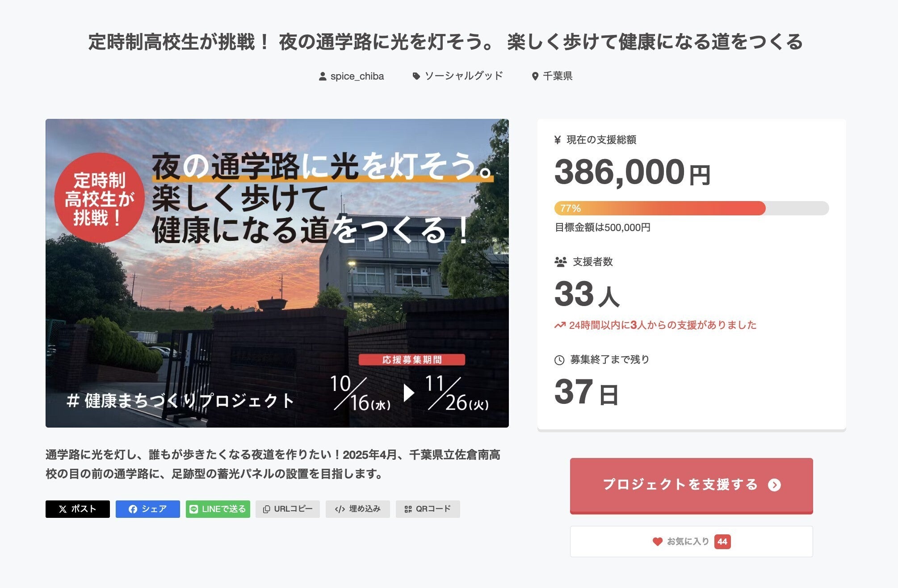Screen dimensions: 898x588
Task: Click the X post share button
Action: click(78, 509)
